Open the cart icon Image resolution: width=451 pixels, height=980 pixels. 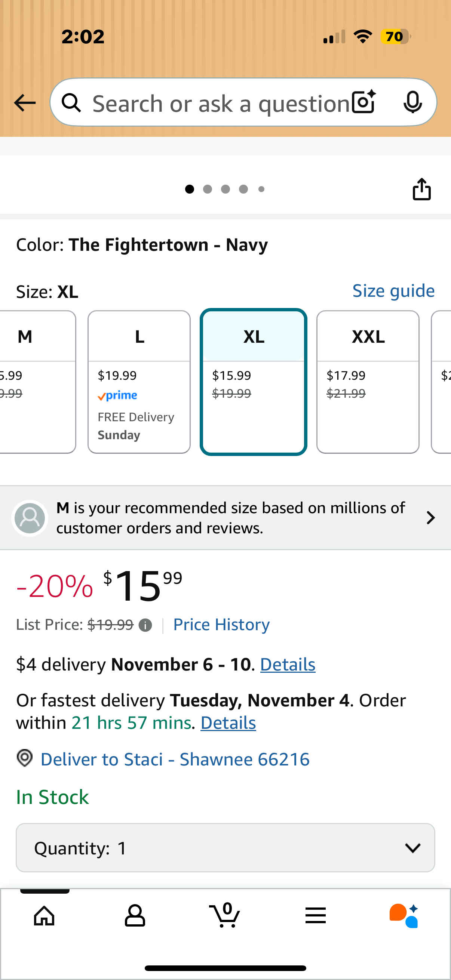[225, 915]
